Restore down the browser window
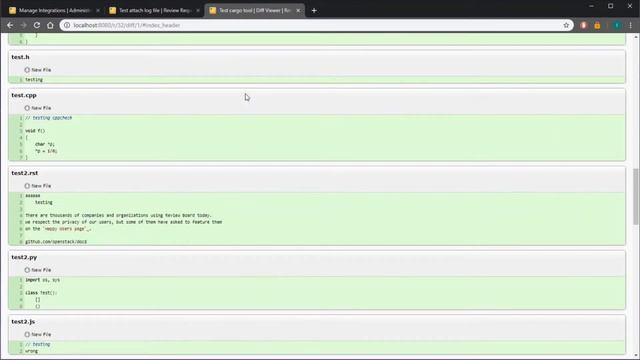The height and width of the screenshot is (360, 640). [610, 6]
